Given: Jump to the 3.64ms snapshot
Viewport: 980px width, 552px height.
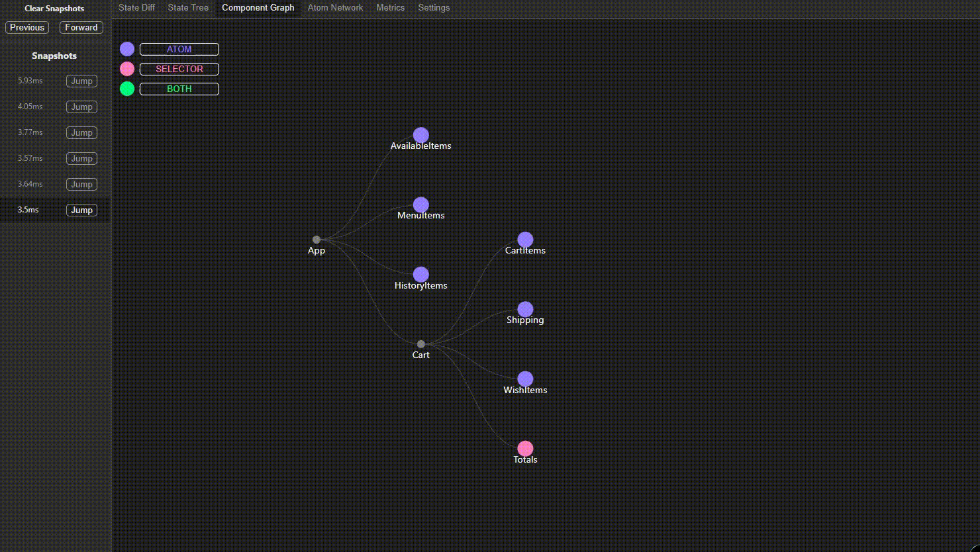Looking at the screenshot, I should pyautogui.click(x=82, y=184).
